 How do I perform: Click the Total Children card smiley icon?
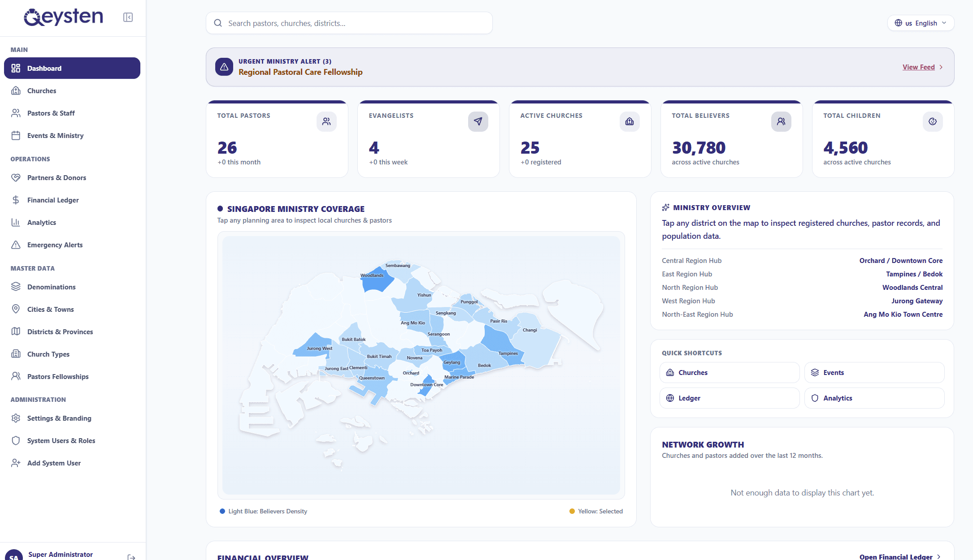(x=933, y=121)
